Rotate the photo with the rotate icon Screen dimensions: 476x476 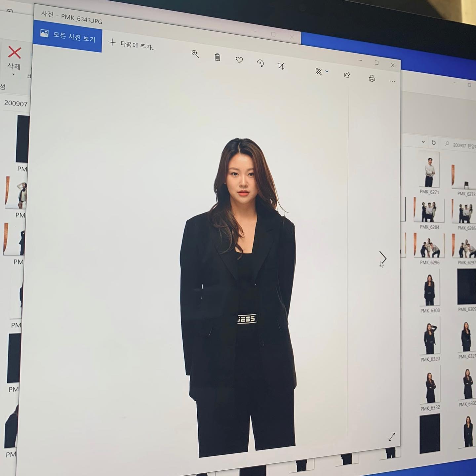(260, 63)
